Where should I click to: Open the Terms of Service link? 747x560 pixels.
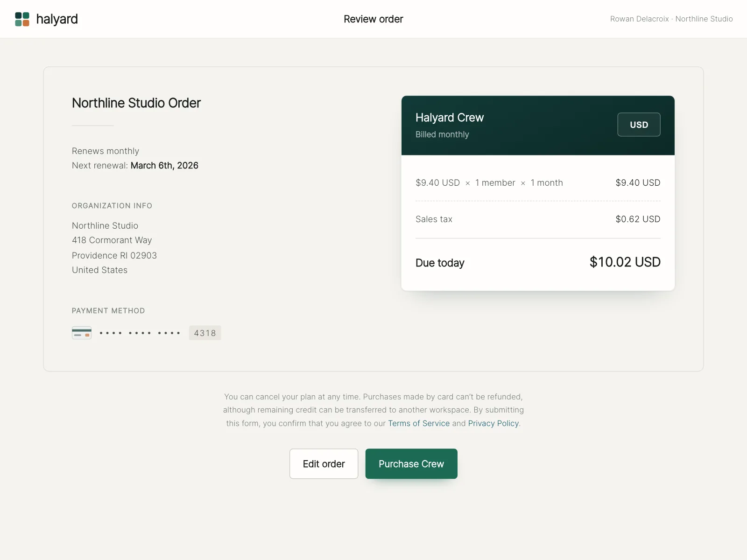pyautogui.click(x=419, y=423)
